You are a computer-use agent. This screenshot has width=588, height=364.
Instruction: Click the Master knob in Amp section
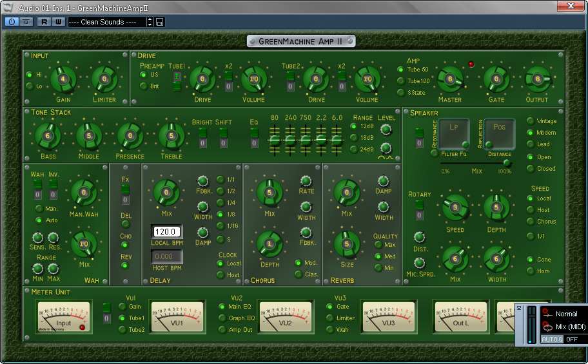coord(449,79)
